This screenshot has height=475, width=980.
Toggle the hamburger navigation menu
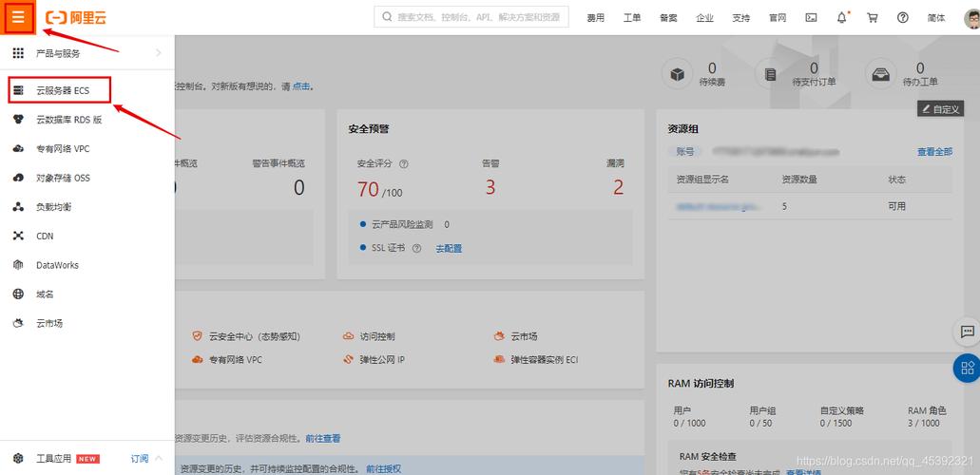click(x=17, y=17)
